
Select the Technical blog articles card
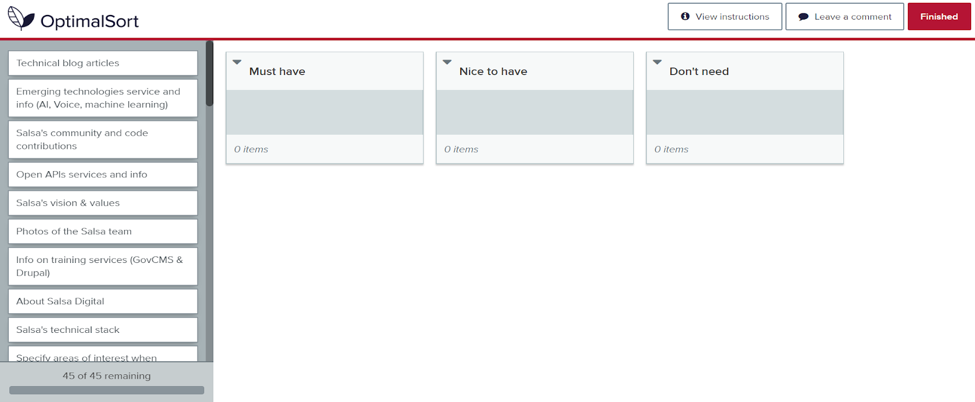coord(103,63)
